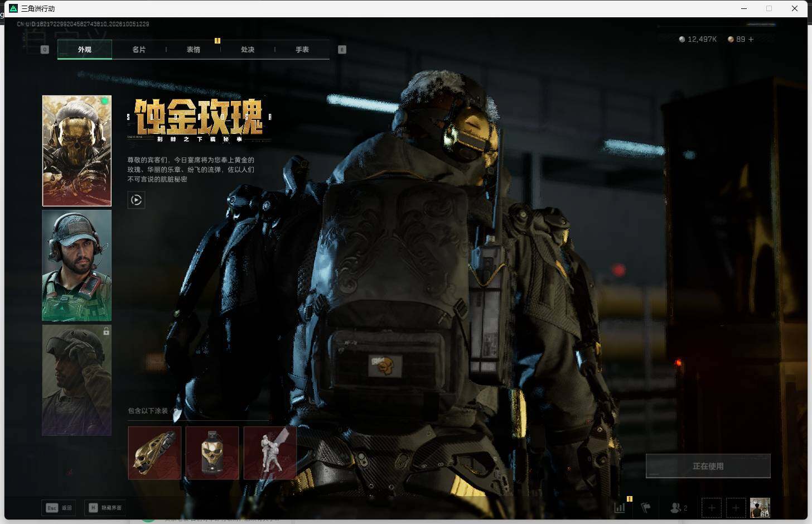Screen dimensions: 812x524
Task: Switch to the 名片 tab
Action: [139, 50]
